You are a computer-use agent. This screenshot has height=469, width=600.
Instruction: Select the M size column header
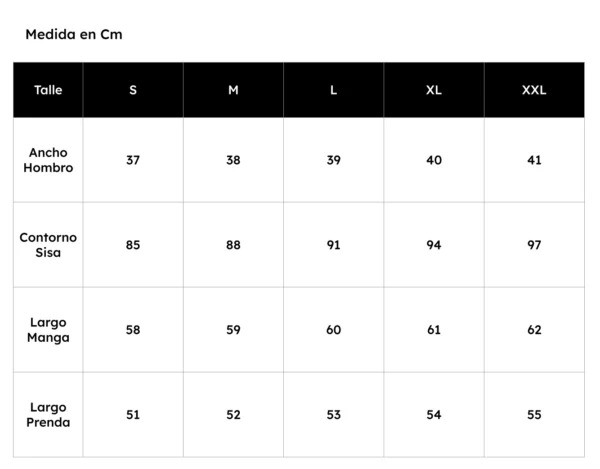coord(233,90)
